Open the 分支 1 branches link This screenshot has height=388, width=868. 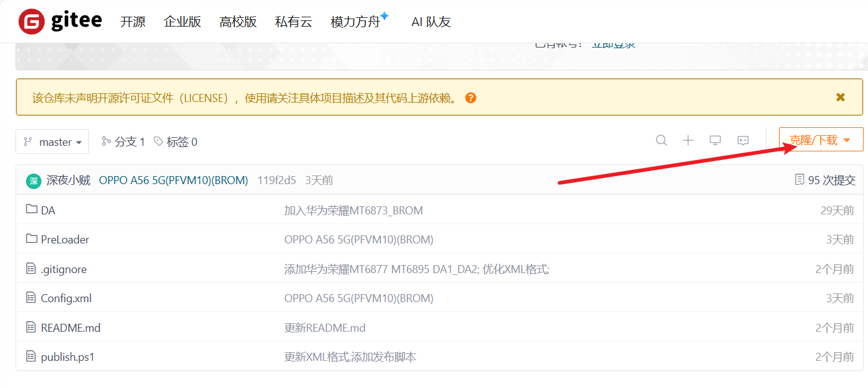pyautogui.click(x=124, y=141)
